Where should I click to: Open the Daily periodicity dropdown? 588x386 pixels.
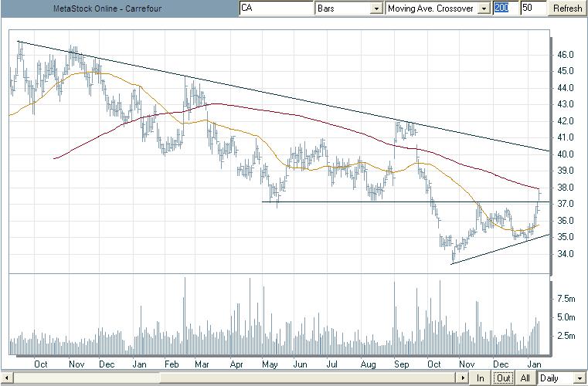pyautogui.click(x=562, y=378)
